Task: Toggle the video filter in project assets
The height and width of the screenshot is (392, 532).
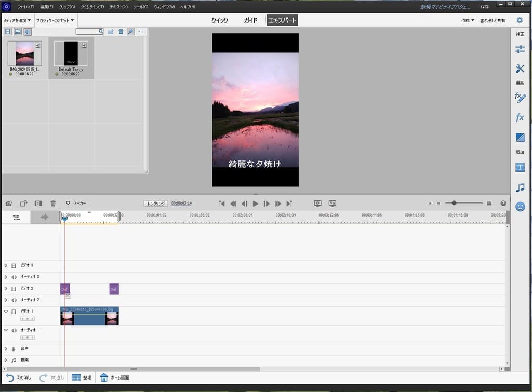Action: pos(8,32)
